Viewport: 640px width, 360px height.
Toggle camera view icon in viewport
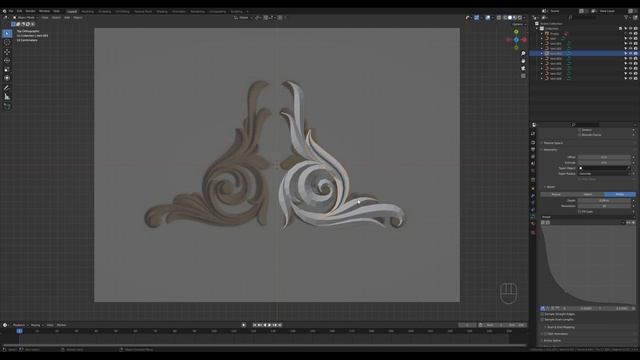point(523,68)
